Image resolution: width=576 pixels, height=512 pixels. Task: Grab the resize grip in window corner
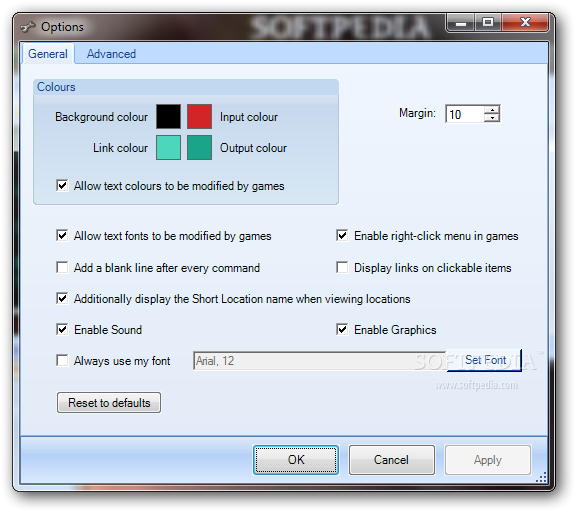(x=541, y=477)
